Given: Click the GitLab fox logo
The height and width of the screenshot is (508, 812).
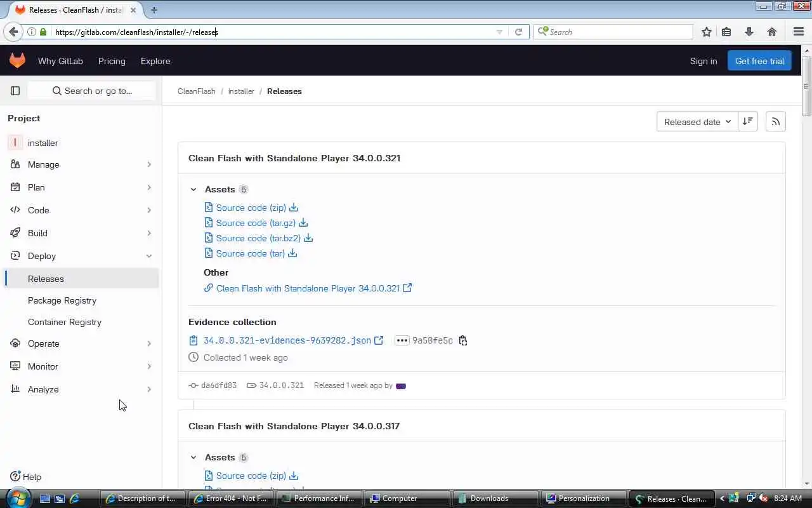Looking at the screenshot, I should 17,60.
